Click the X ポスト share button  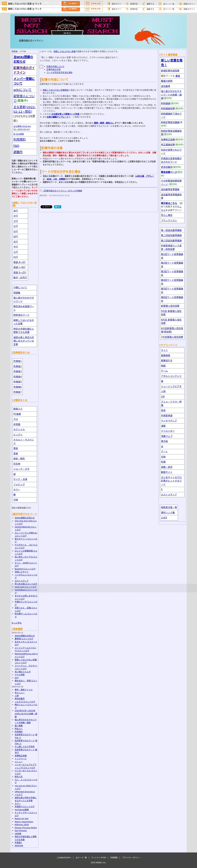point(46,207)
